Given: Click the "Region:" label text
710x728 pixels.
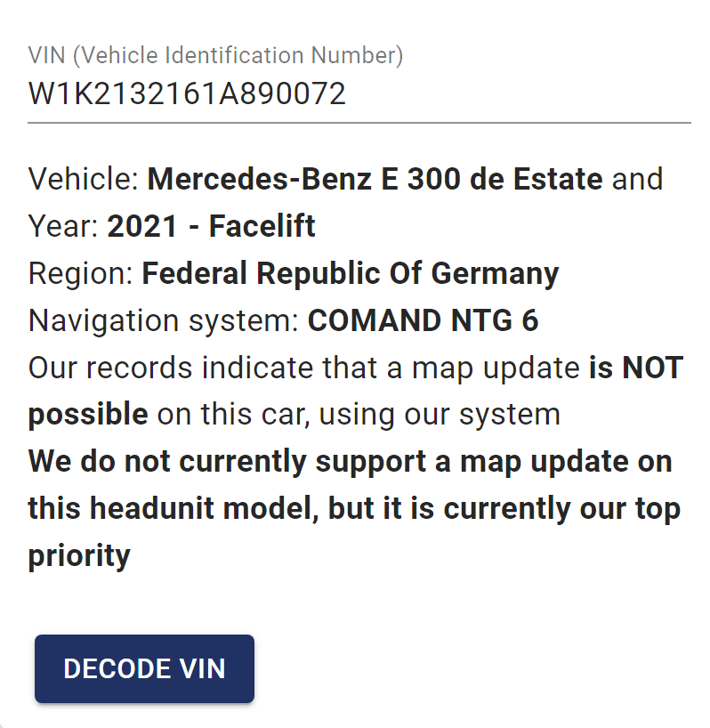Looking at the screenshot, I should tap(81, 273).
